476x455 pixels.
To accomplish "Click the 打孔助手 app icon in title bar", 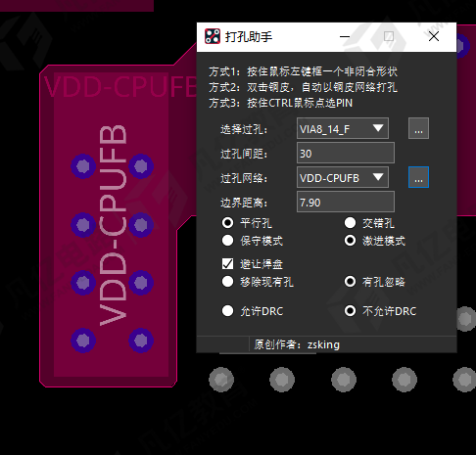I will tap(213, 36).
